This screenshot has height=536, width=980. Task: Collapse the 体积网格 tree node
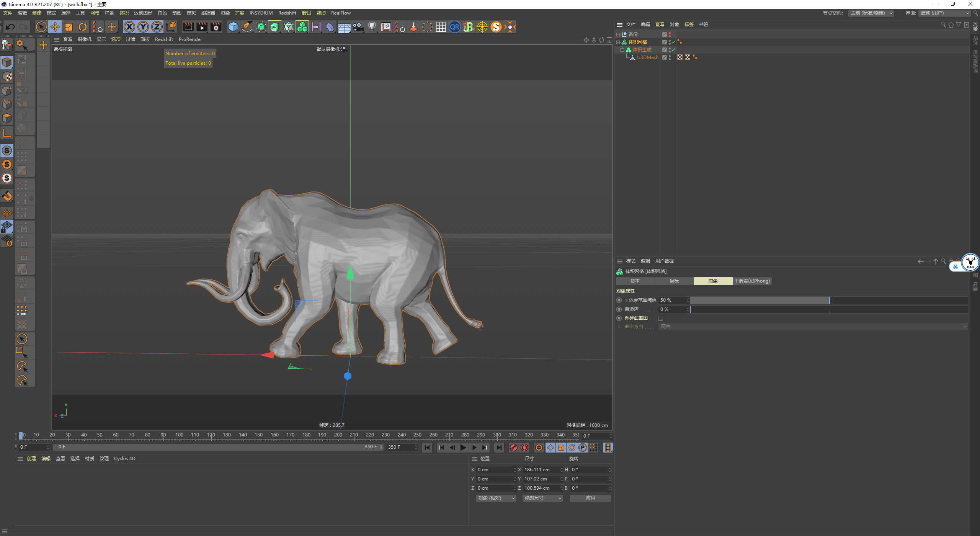click(x=618, y=42)
